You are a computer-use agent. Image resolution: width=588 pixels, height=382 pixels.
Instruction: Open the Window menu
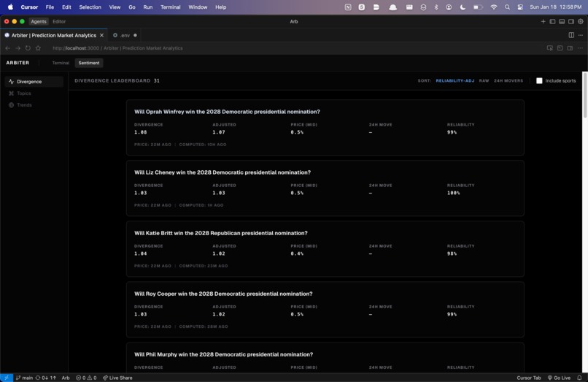198,7
